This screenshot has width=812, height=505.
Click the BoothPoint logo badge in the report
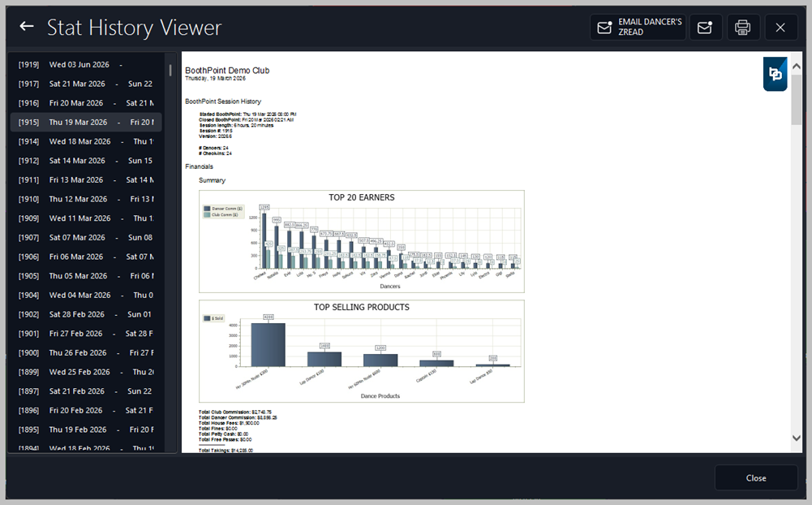click(x=775, y=74)
